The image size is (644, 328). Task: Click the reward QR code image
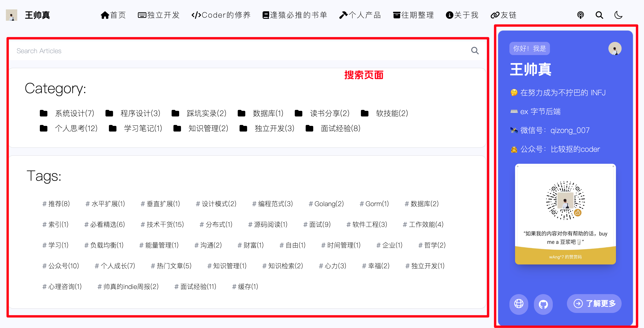point(565,200)
